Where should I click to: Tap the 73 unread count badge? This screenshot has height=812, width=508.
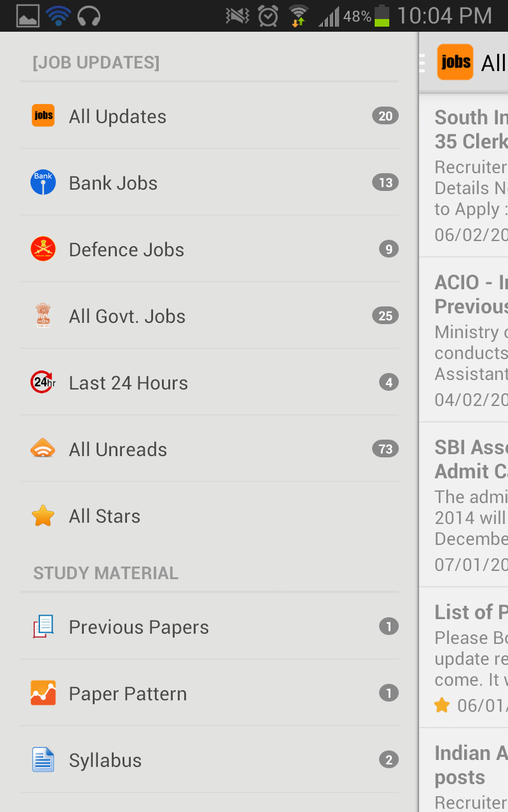385,449
